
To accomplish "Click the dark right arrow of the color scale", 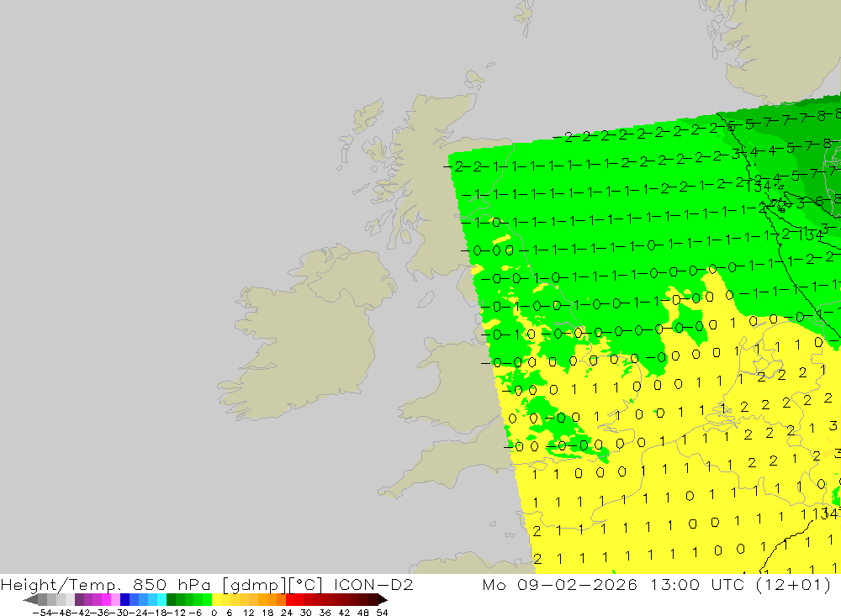I will click(x=383, y=600).
